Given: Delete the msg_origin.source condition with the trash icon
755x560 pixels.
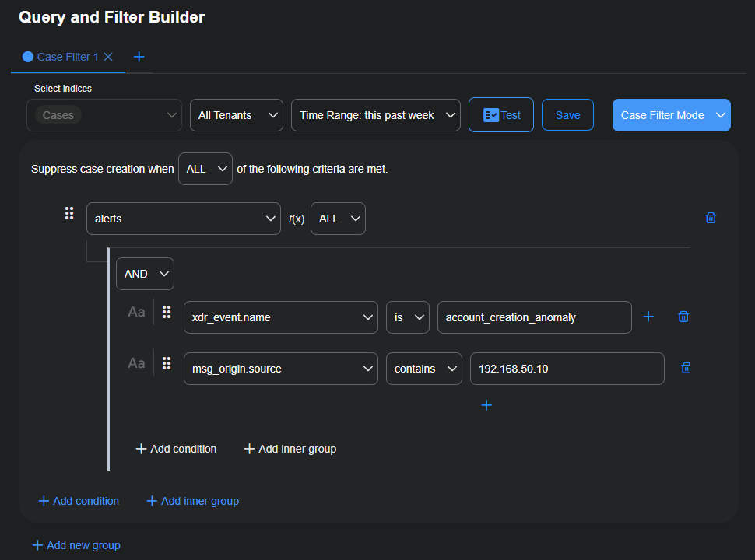Looking at the screenshot, I should [684, 367].
